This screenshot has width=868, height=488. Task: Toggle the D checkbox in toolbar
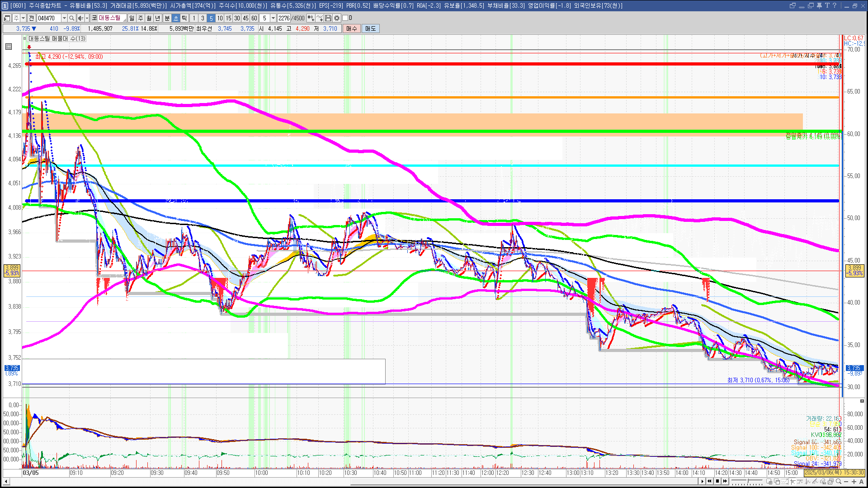[x=345, y=18]
